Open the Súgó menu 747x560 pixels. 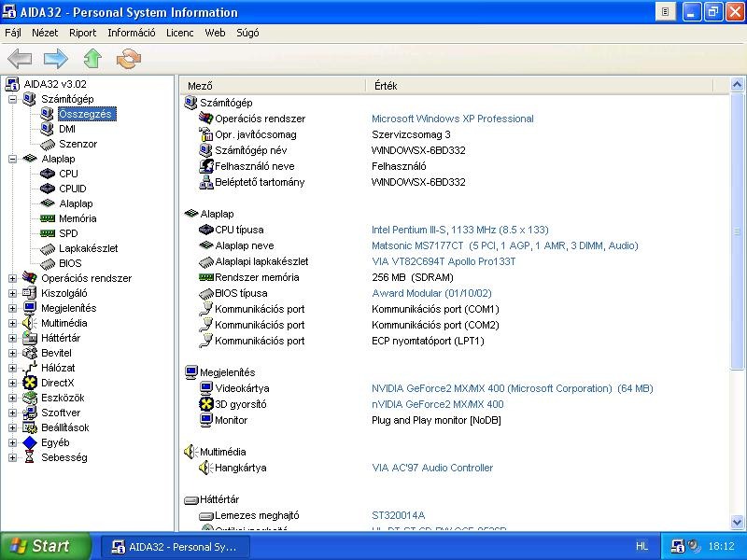[247, 33]
